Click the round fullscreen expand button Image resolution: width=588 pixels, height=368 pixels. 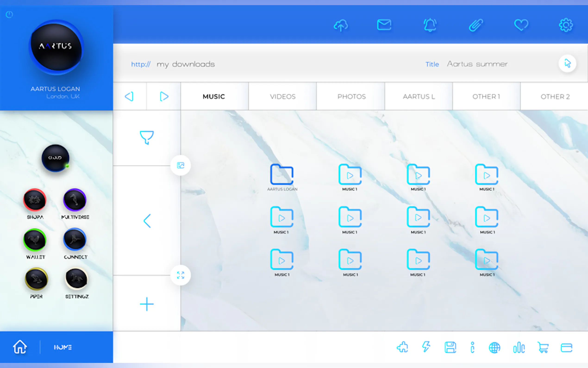click(181, 275)
